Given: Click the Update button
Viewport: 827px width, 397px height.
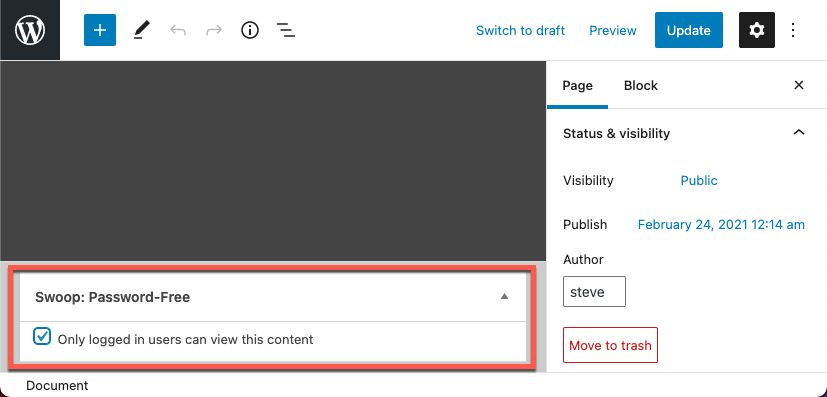Looking at the screenshot, I should tap(689, 30).
